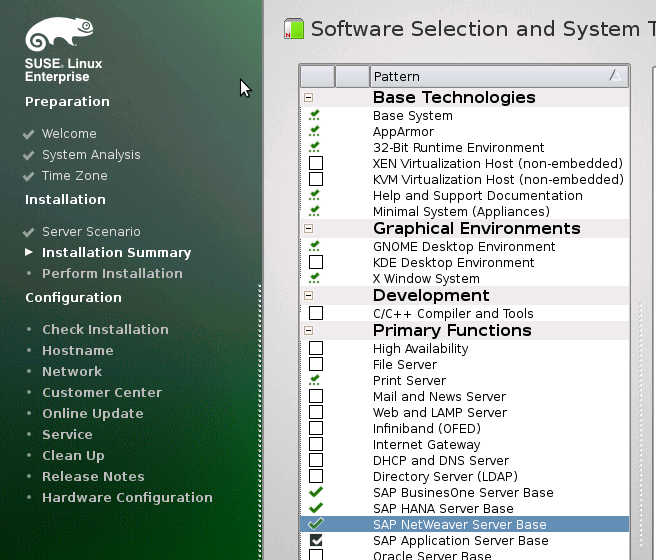Viewport: 656px width, 560px height.
Task: Click Perform Installation step
Action: [112, 274]
